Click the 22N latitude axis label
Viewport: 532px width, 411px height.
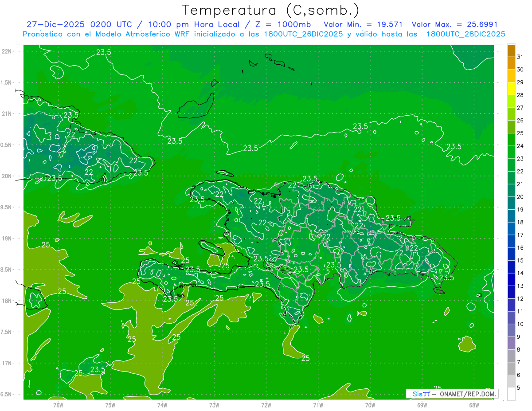[7, 51]
